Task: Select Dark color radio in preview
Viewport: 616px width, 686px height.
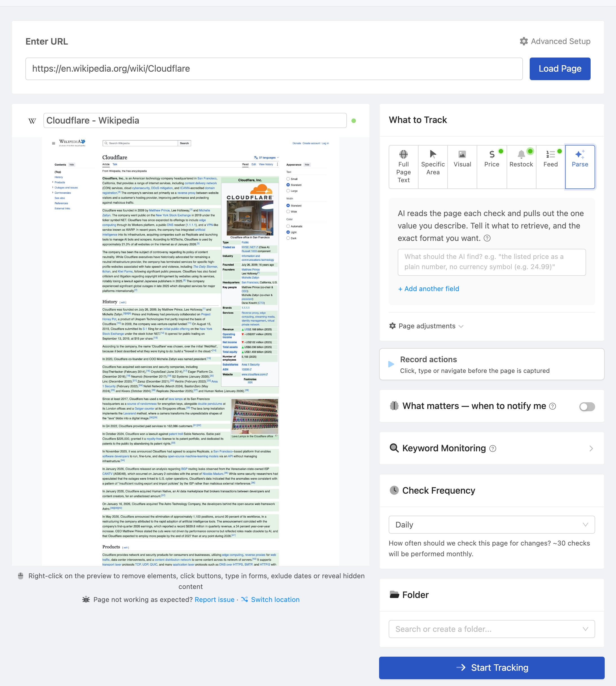Action: click(x=288, y=238)
